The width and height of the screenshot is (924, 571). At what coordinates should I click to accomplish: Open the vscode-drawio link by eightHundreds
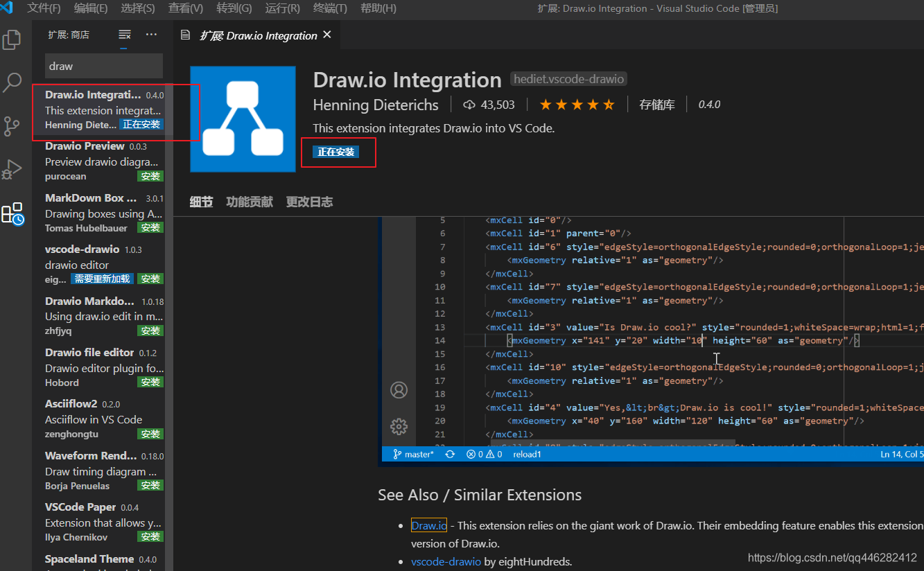pyautogui.click(x=446, y=561)
